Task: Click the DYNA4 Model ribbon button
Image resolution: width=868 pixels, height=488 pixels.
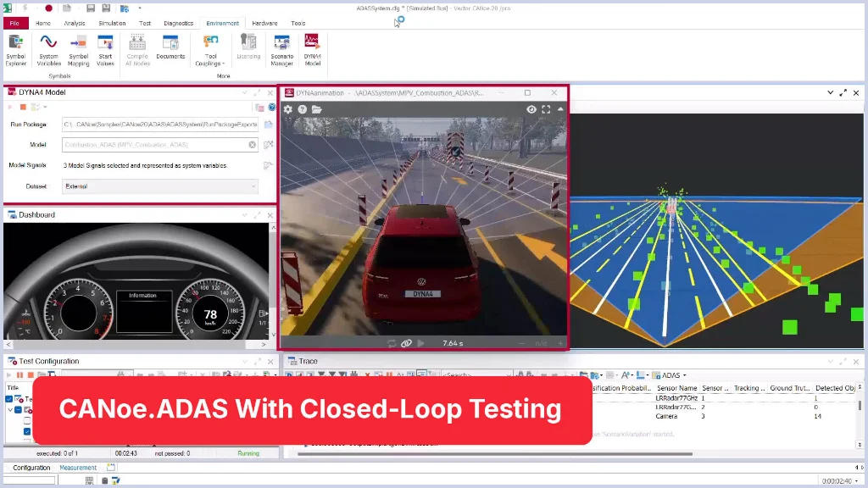Action: pos(312,50)
